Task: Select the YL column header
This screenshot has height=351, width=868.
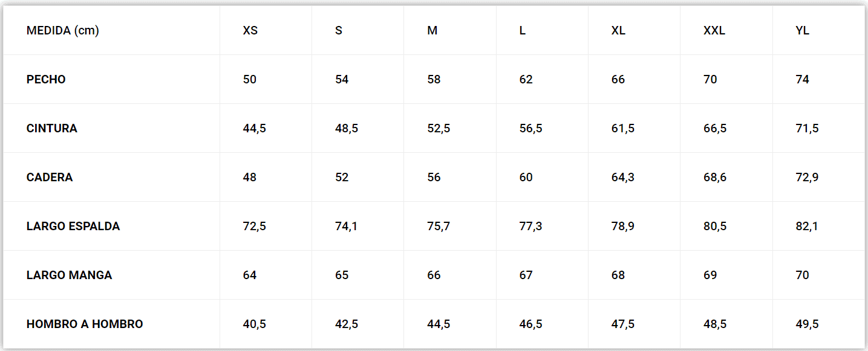Action: point(802,31)
